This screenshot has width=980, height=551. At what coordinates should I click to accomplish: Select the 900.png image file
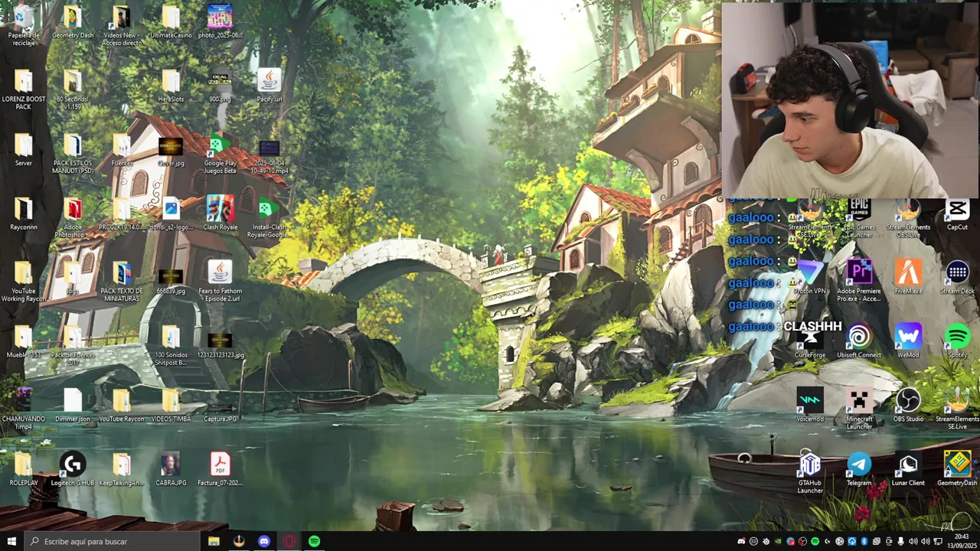220,86
